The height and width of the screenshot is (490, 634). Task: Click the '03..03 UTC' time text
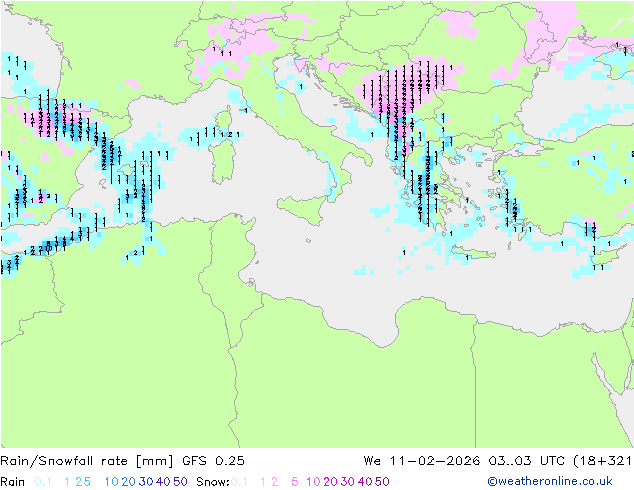coord(526,461)
